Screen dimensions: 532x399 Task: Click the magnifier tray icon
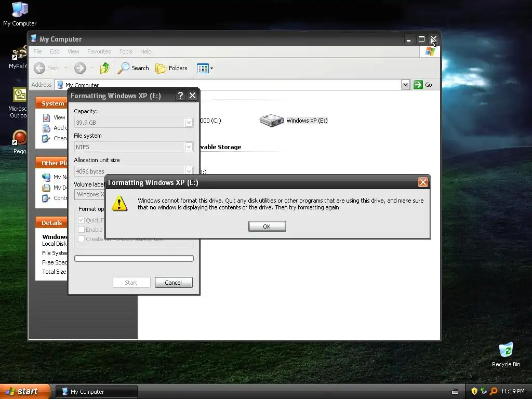coord(494,391)
